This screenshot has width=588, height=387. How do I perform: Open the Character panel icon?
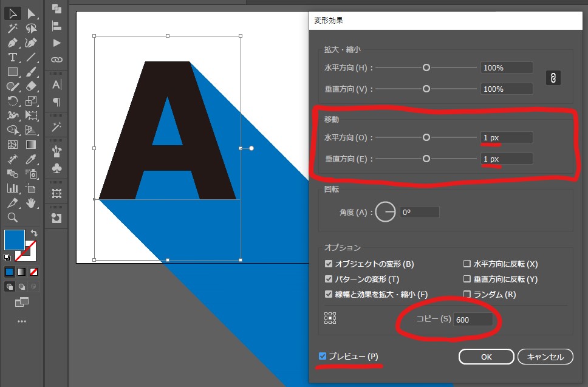click(56, 84)
